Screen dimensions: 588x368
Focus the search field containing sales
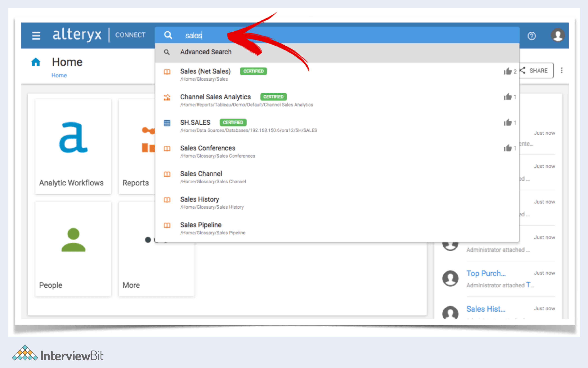point(337,35)
